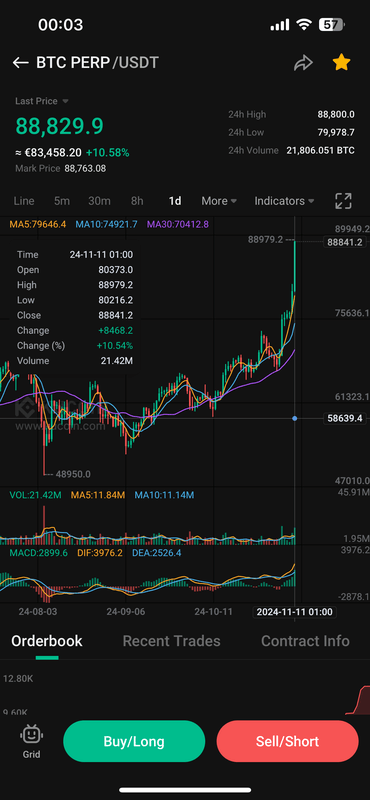This screenshot has height=800, width=370.
Task: Tap the Sell/Short button
Action: click(x=287, y=741)
